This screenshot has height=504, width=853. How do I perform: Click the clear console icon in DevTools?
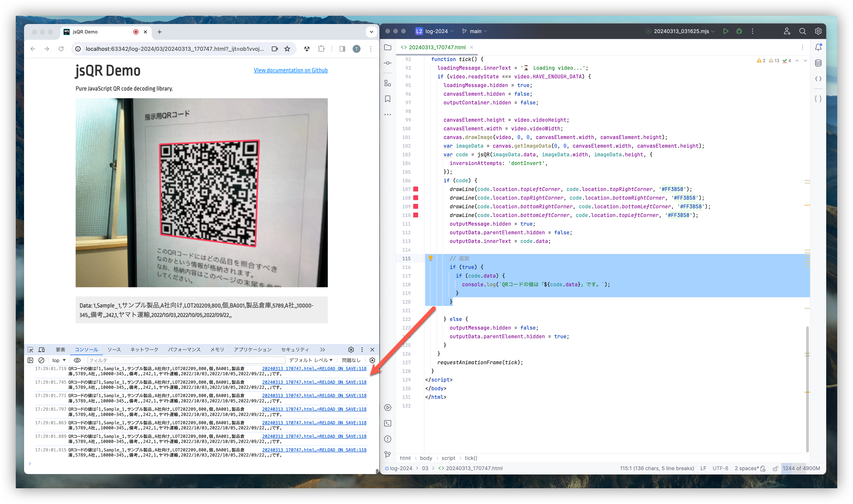(41, 360)
